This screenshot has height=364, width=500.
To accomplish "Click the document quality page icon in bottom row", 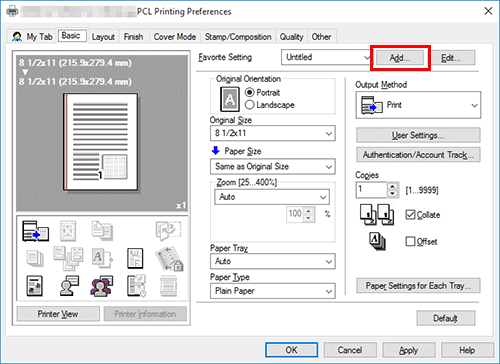I will tap(34, 286).
